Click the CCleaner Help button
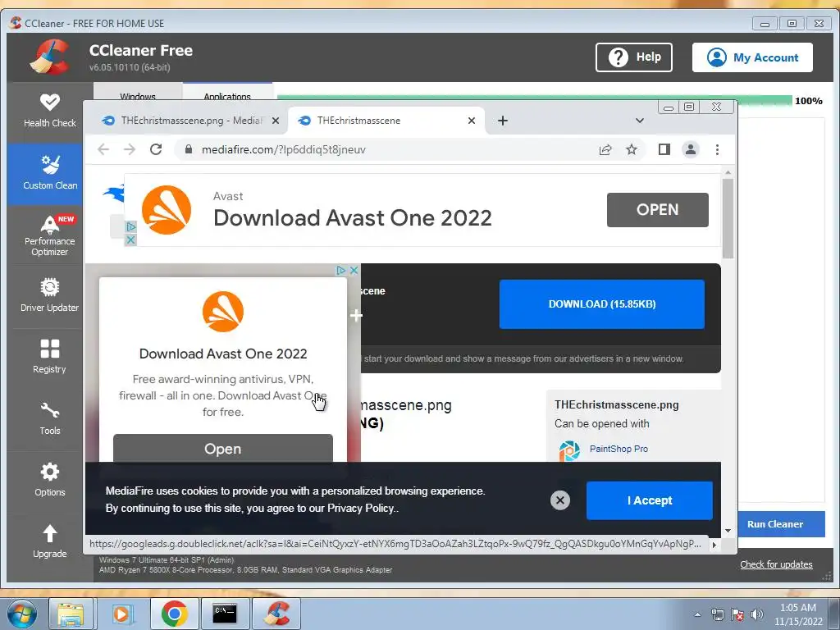Image resolution: width=840 pixels, height=630 pixels. 634,57
